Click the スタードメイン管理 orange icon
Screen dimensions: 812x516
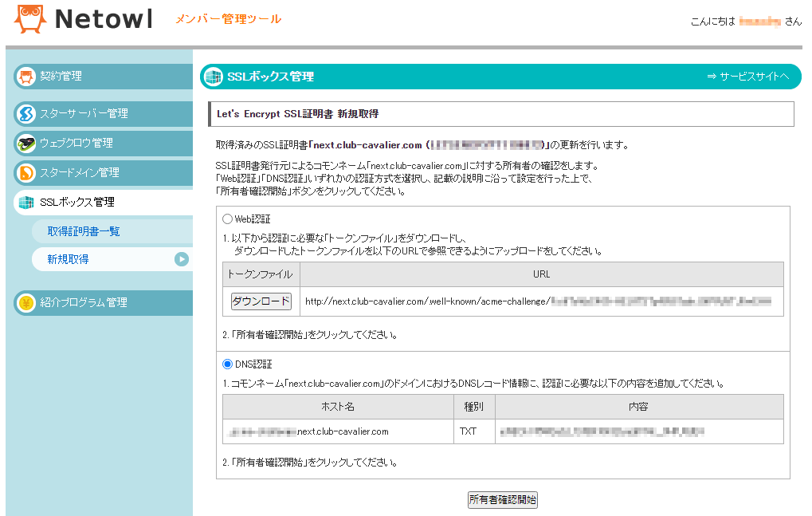pos(25,173)
